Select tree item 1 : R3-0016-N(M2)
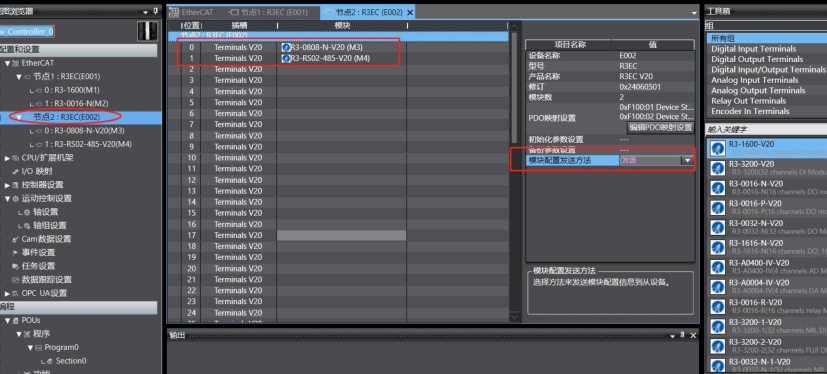 (x=76, y=103)
